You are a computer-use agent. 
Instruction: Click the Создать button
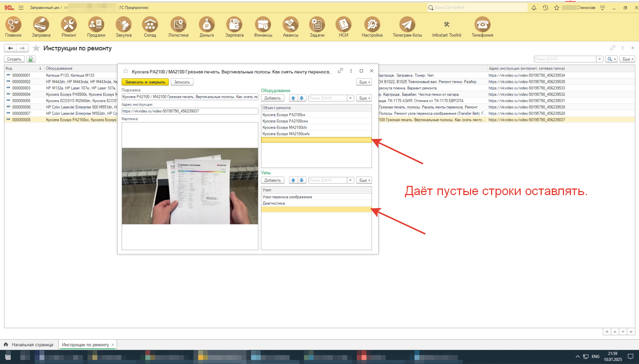click(x=14, y=59)
